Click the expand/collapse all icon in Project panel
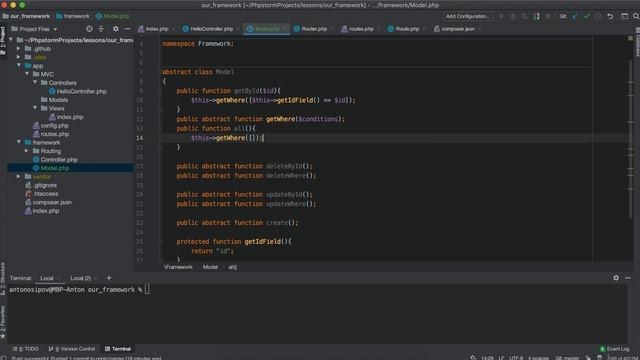The height and width of the screenshot is (360, 640). click(x=101, y=29)
